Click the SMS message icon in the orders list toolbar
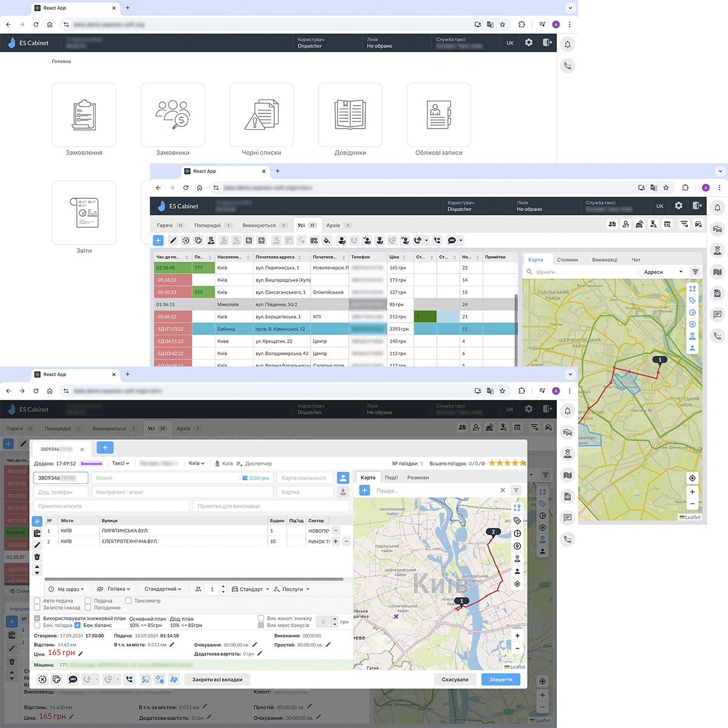Image resolution: width=728 pixels, height=728 pixels. pos(452,240)
